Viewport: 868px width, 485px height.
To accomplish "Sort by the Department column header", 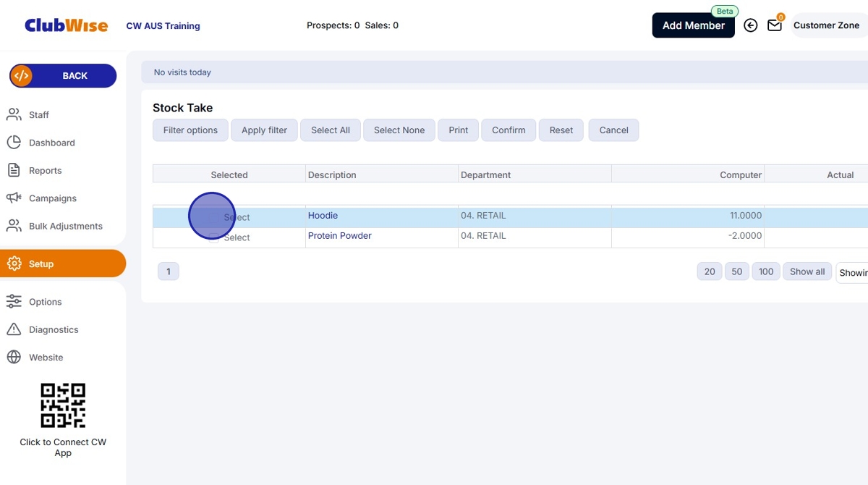I will (x=485, y=175).
